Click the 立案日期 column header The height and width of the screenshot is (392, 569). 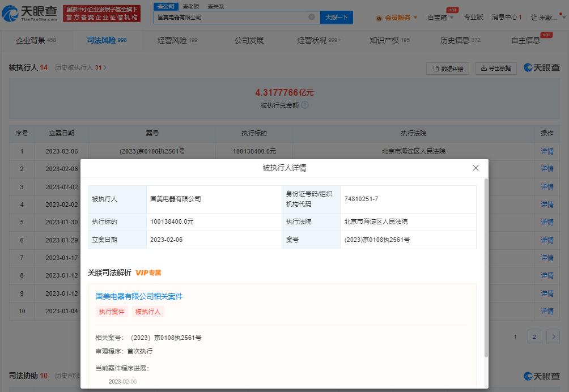pos(61,133)
